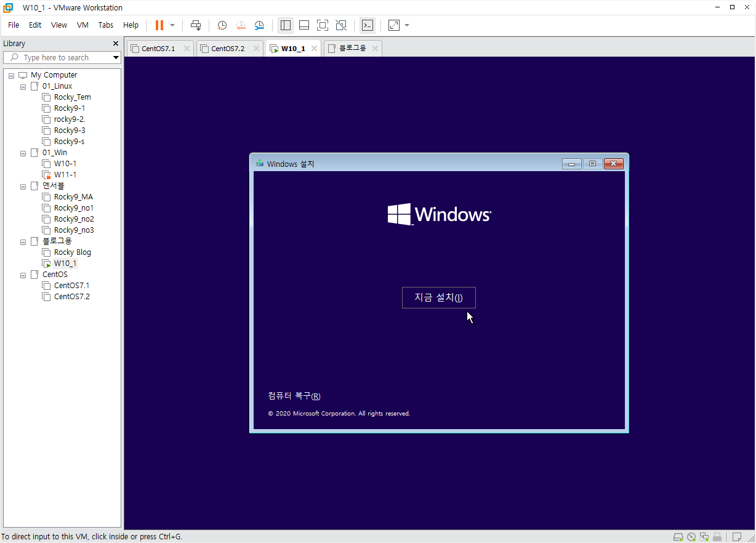Close the Library panel
Image resolution: width=756 pixels, height=543 pixels.
coord(115,44)
